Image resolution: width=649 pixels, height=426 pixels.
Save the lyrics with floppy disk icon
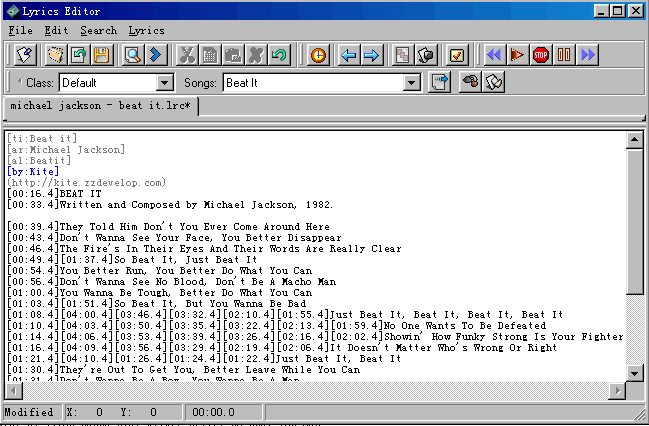tap(101, 55)
